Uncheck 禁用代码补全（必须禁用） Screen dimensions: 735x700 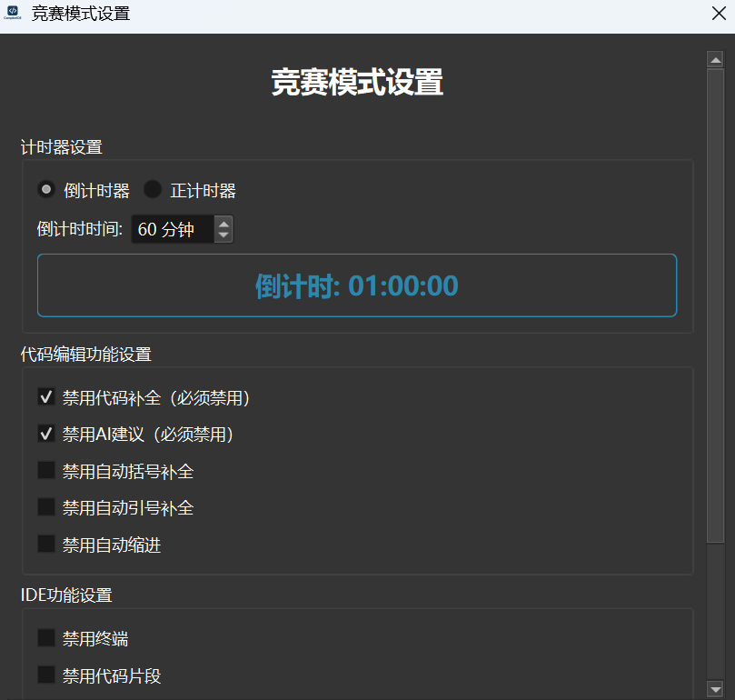[45, 397]
